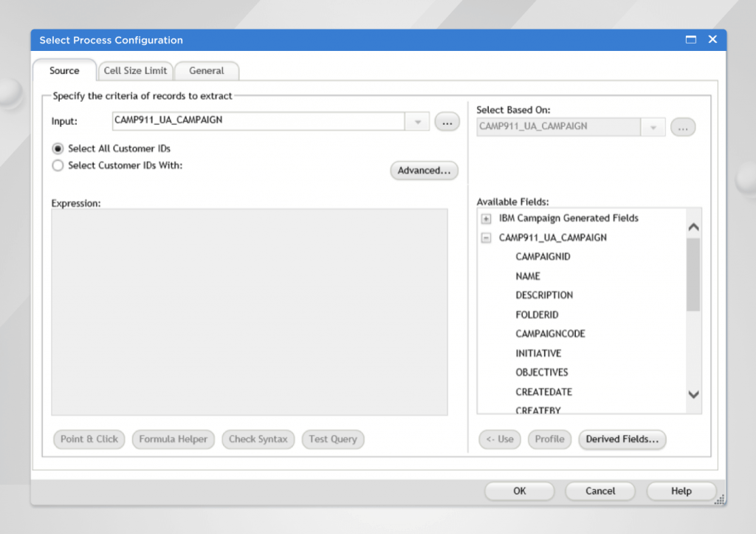Select CAMPAIGNCODE in Available Fields list

tap(550, 334)
